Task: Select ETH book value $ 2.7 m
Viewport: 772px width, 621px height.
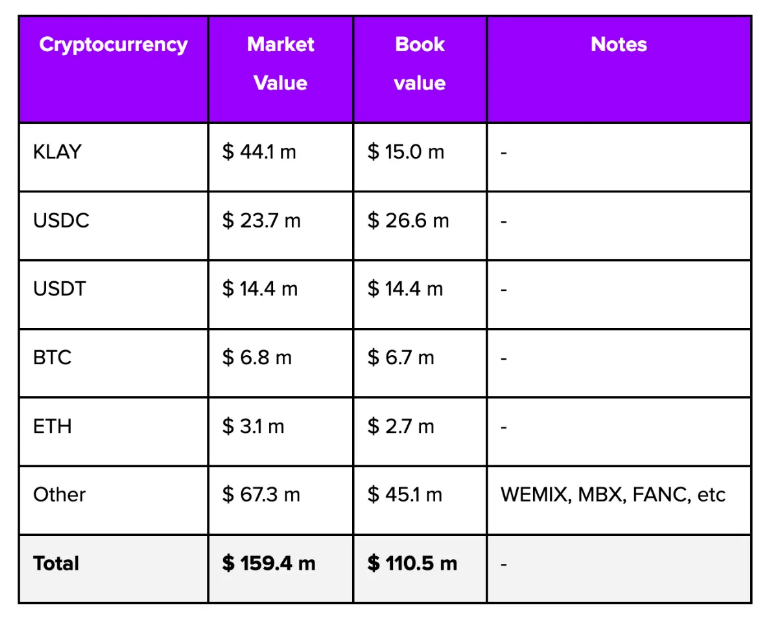Action: [x=401, y=426]
